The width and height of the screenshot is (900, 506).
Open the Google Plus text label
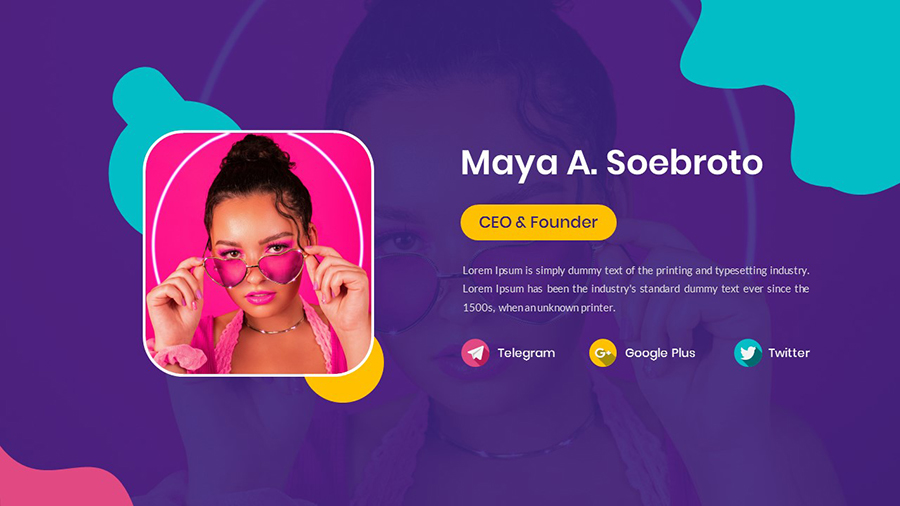(660, 353)
